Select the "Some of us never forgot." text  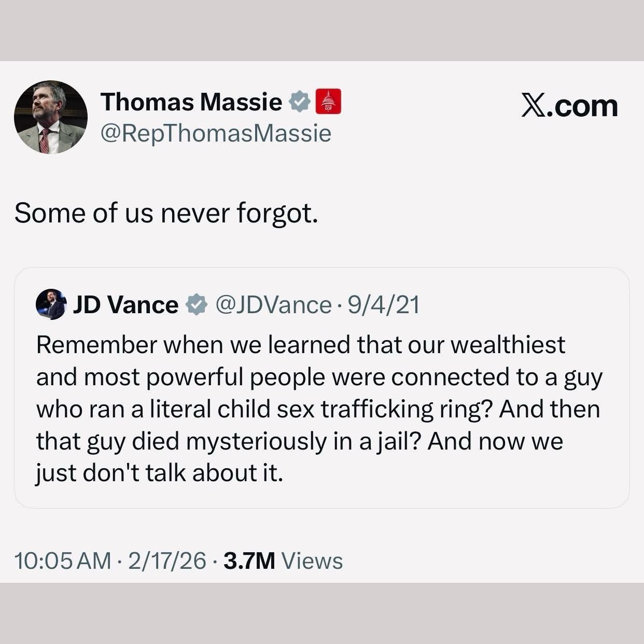point(166,213)
